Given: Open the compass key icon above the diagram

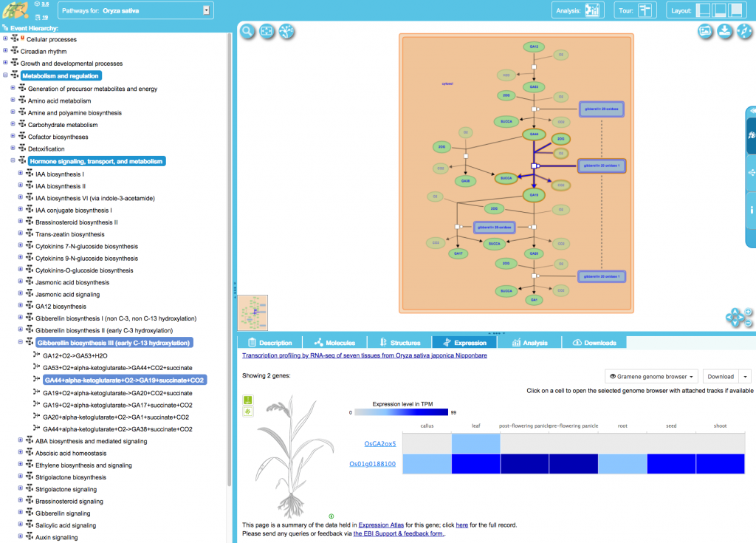Looking at the screenshot, I should tap(746, 32).
